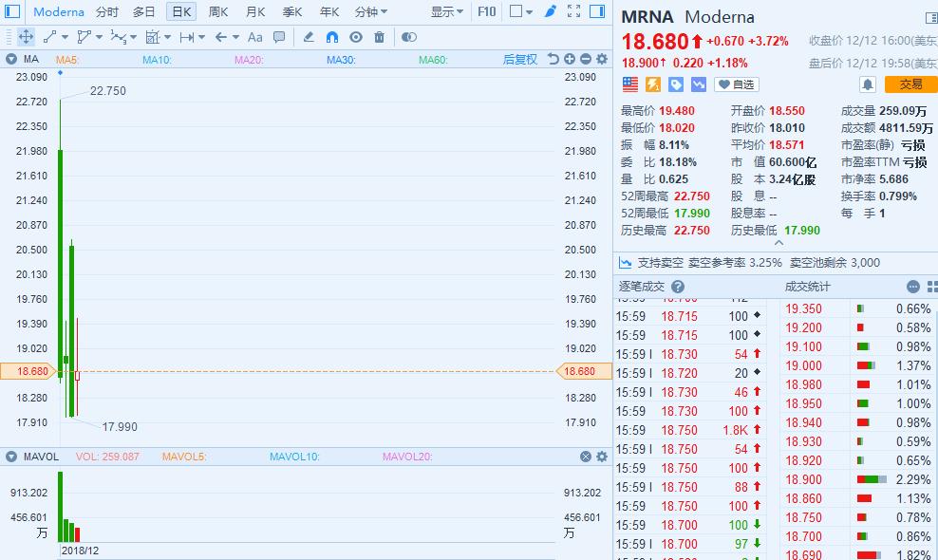The height and width of the screenshot is (560, 938).
Task: Open MA indicator settings gear
Action: (601, 59)
